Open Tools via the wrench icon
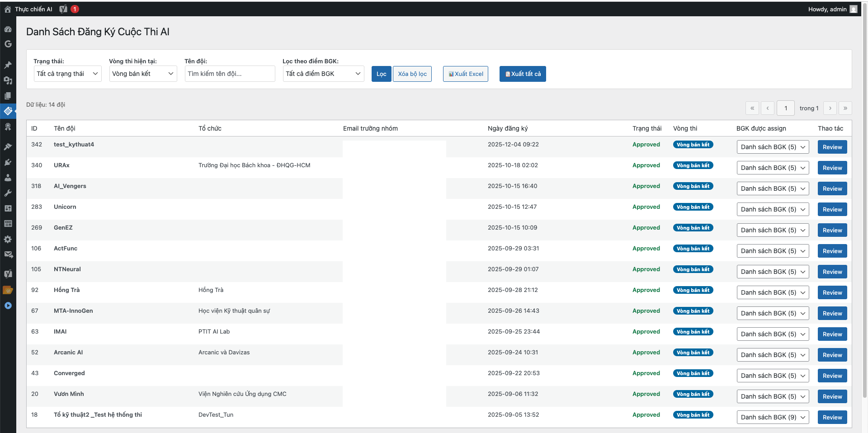 point(8,193)
